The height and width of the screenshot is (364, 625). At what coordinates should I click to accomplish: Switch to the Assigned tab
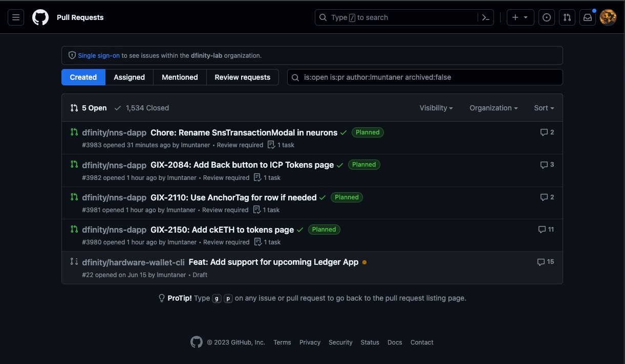coord(129,77)
